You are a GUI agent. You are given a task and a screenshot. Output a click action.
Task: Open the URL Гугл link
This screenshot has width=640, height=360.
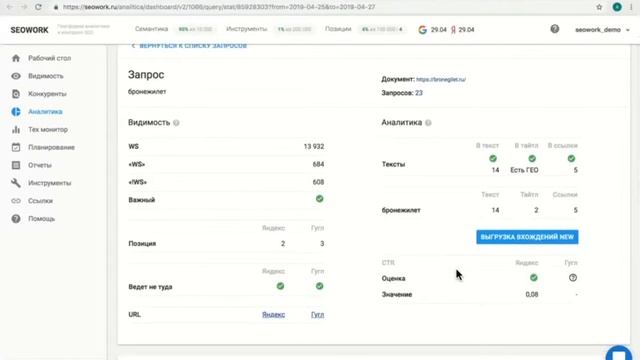tap(318, 315)
